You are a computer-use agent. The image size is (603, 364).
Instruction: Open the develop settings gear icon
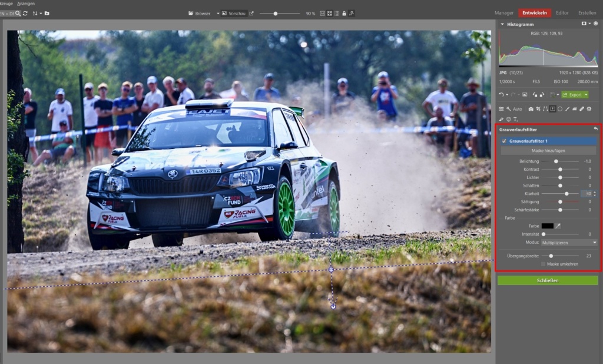(589, 109)
